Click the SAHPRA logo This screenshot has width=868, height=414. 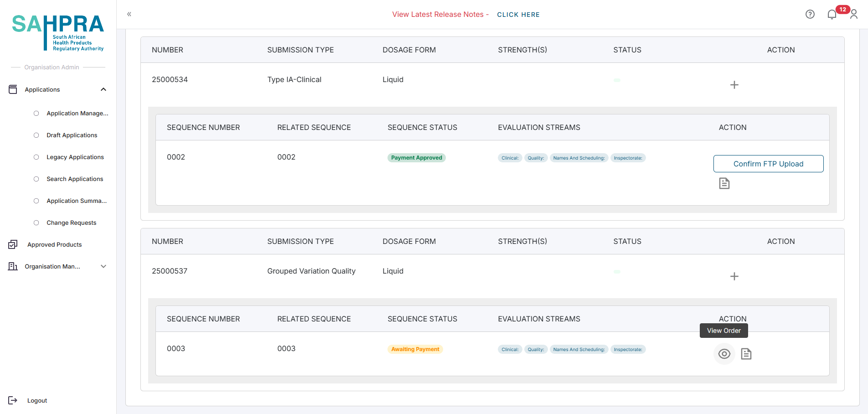pyautogui.click(x=58, y=32)
